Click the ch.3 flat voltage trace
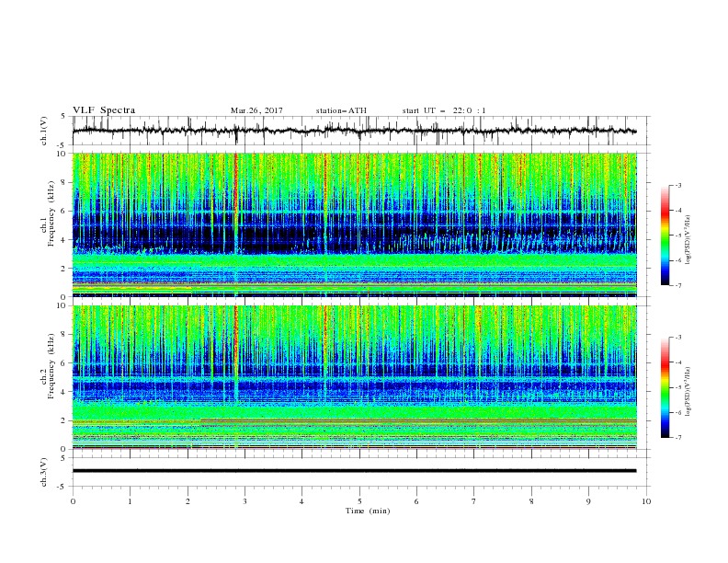Image resolution: width=728 pixels, height=563 pixels. (x=355, y=471)
